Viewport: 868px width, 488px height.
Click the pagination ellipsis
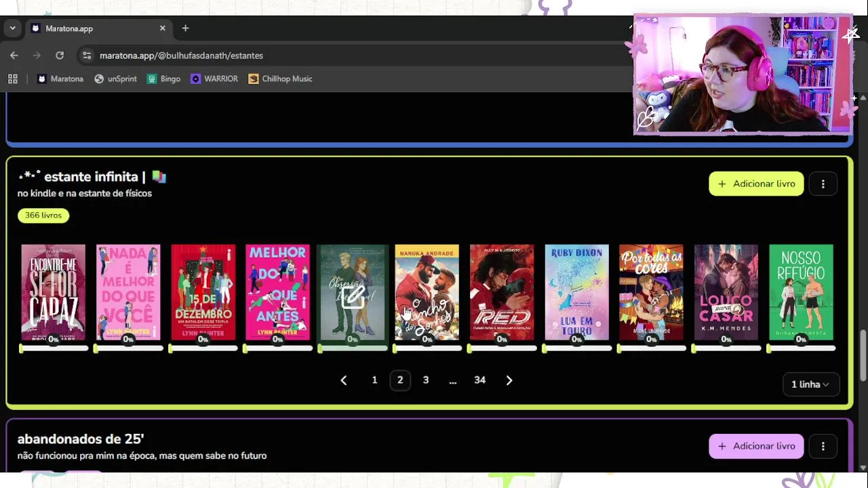(x=453, y=381)
